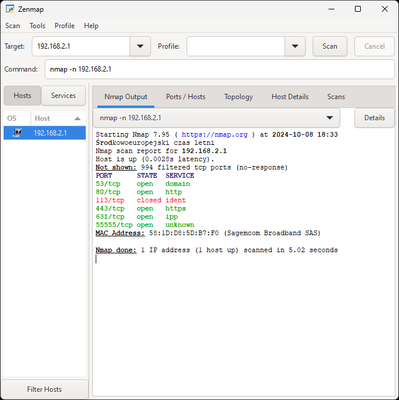Viewport: 399px width, 400px height.
Task: Click the SERVICE column header in output
Action: pos(180,176)
